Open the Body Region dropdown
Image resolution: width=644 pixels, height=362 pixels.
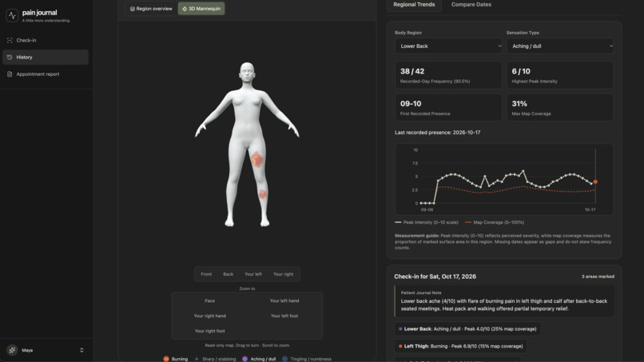coord(448,46)
